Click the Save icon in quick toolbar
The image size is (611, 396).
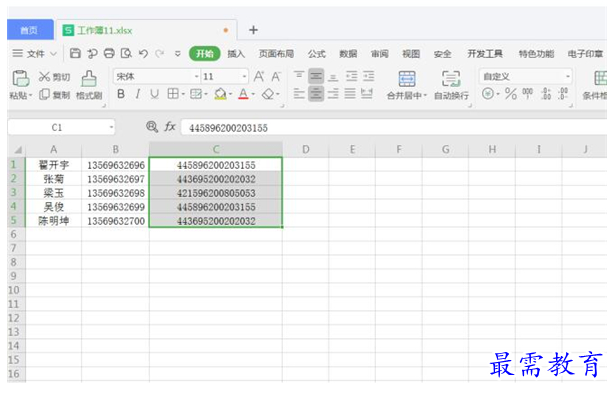75,53
